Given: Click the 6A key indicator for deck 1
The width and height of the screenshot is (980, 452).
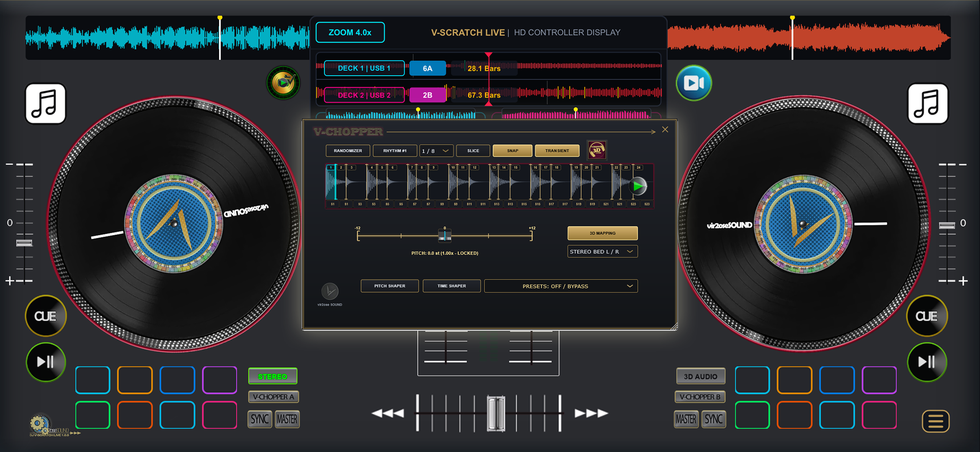Looking at the screenshot, I should pos(428,68).
